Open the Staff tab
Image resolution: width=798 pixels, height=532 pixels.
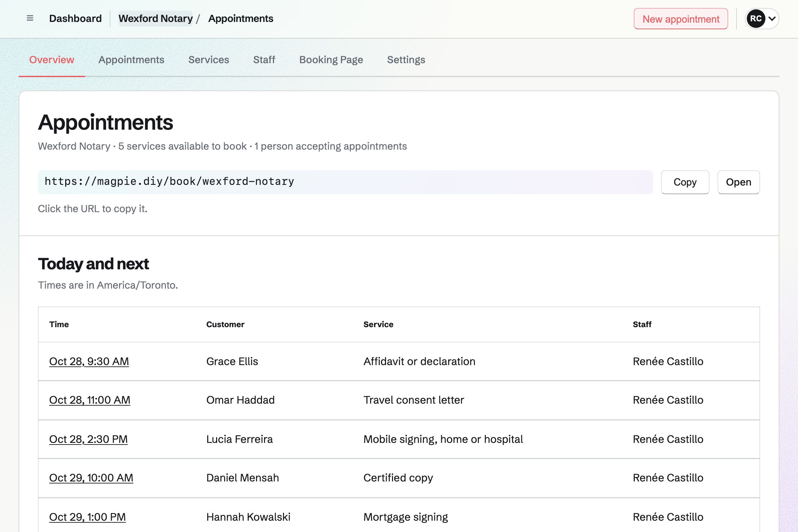coord(264,60)
